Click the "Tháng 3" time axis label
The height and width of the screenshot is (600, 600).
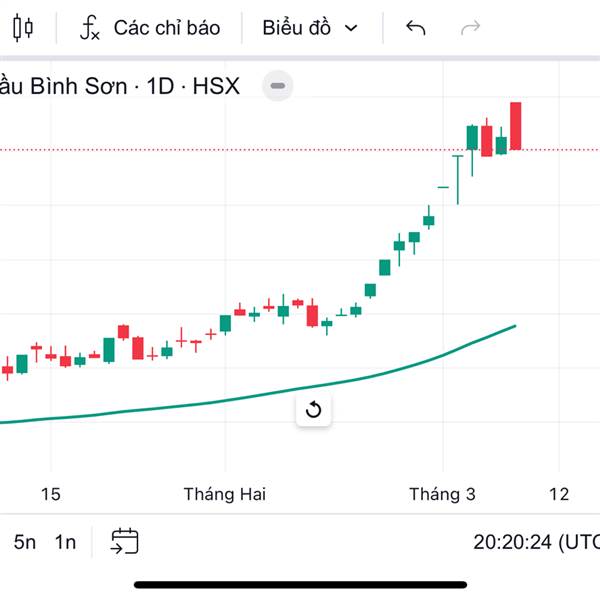pyautogui.click(x=442, y=494)
